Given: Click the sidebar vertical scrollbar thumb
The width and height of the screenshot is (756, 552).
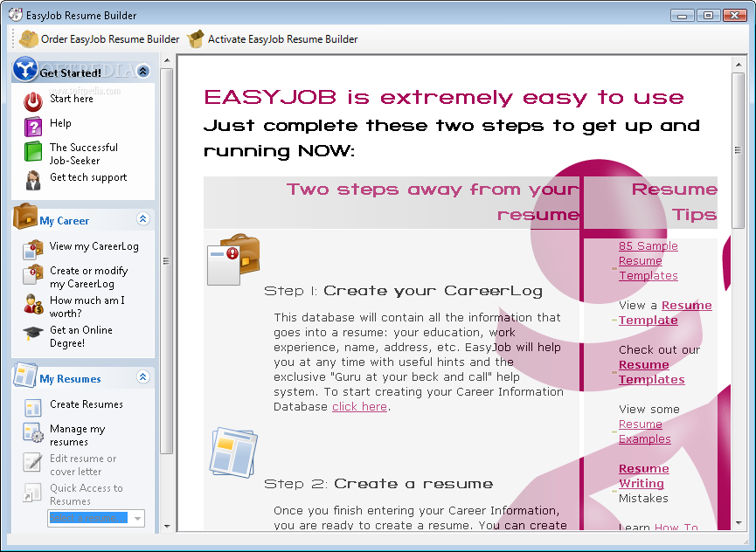Looking at the screenshot, I should (x=166, y=260).
